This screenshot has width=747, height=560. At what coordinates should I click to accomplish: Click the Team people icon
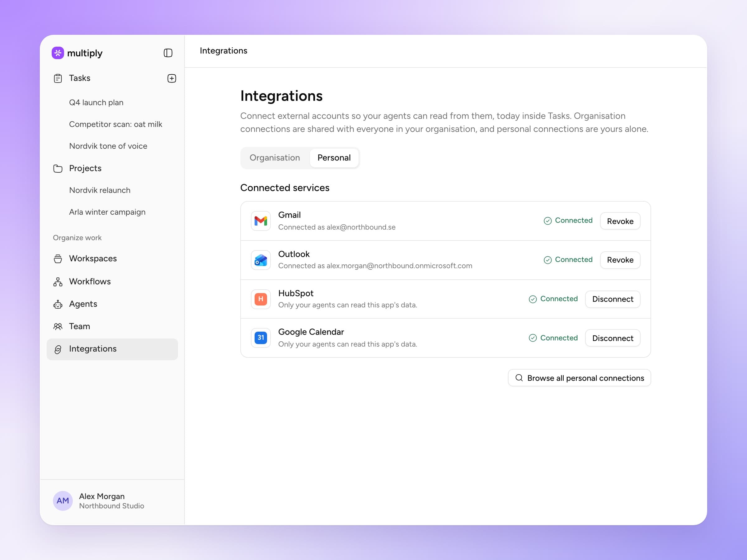click(58, 326)
